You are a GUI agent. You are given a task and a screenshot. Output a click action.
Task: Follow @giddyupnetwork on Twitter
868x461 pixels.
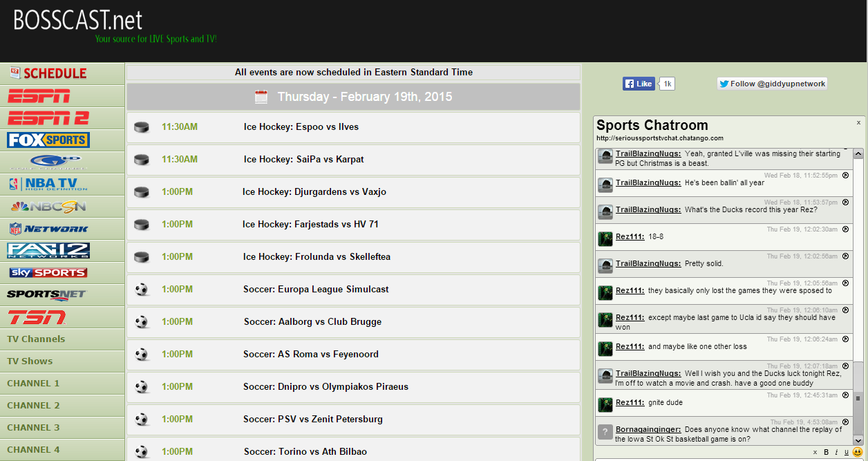point(772,84)
